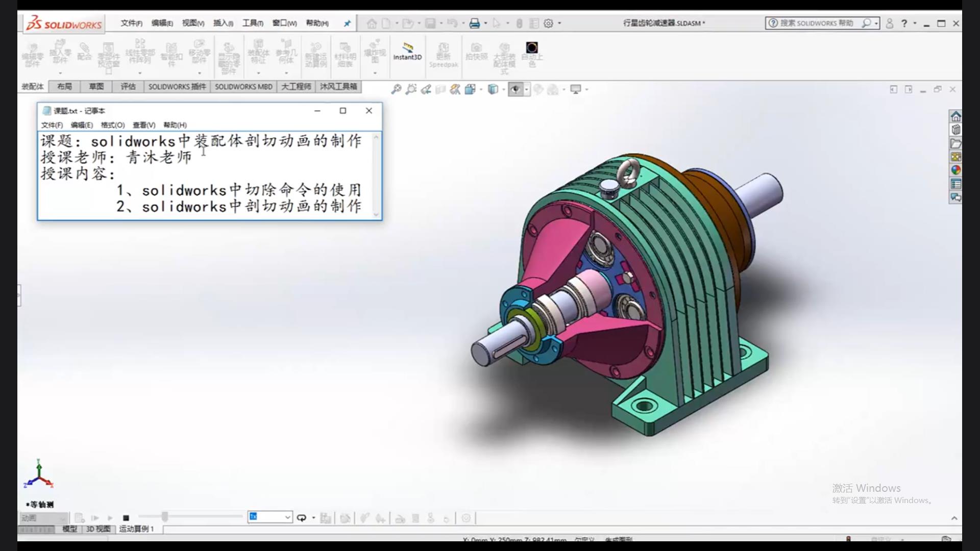Click the 材料明细表 bill of materials icon

pyautogui.click(x=345, y=55)
